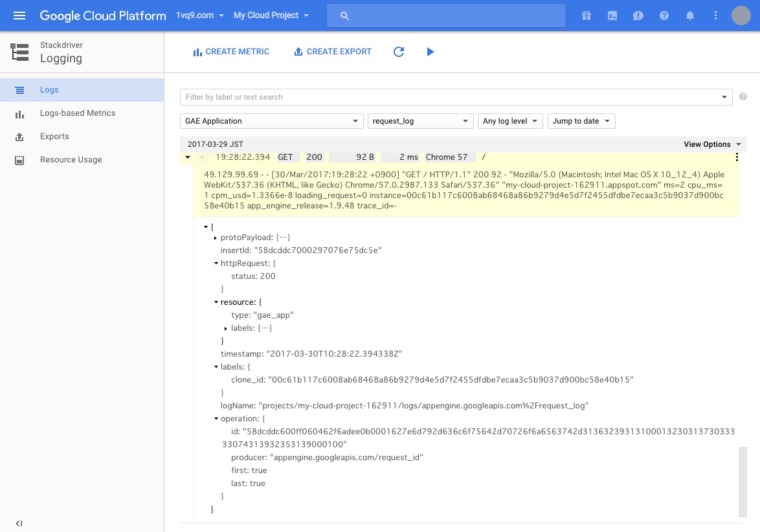Click the type "gae_app" field
The image size is (760, 532).
[x=262, y=315]
